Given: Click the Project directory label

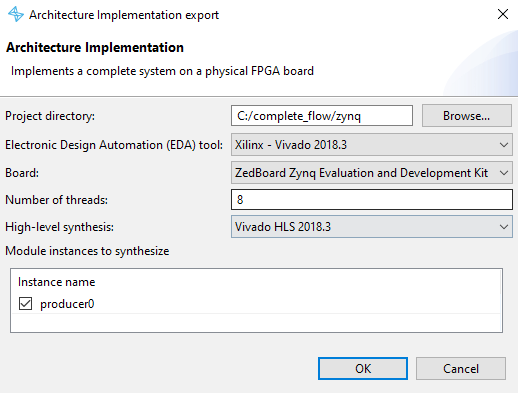Looking at the screenshot, I should pyautogui.click(x=50, y=116).
